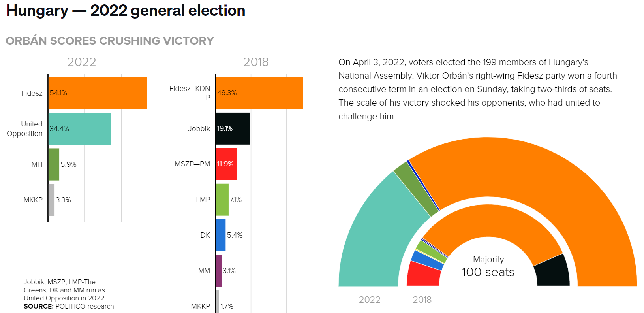Screen dimensions: 644x313
Task: Click the green MH 5.9% bar
Action: (x=54, y=164)
